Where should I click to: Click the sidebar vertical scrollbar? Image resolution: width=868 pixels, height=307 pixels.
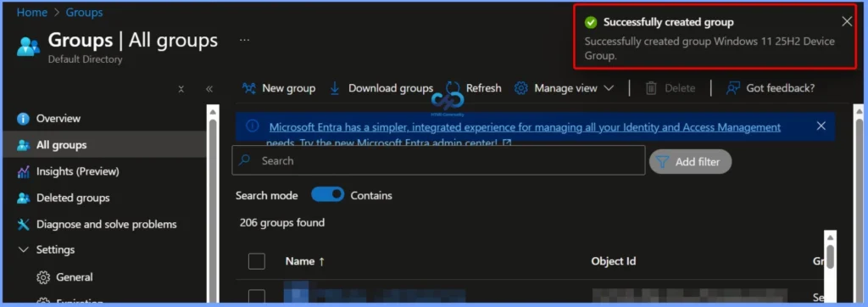tap(213, 210)
